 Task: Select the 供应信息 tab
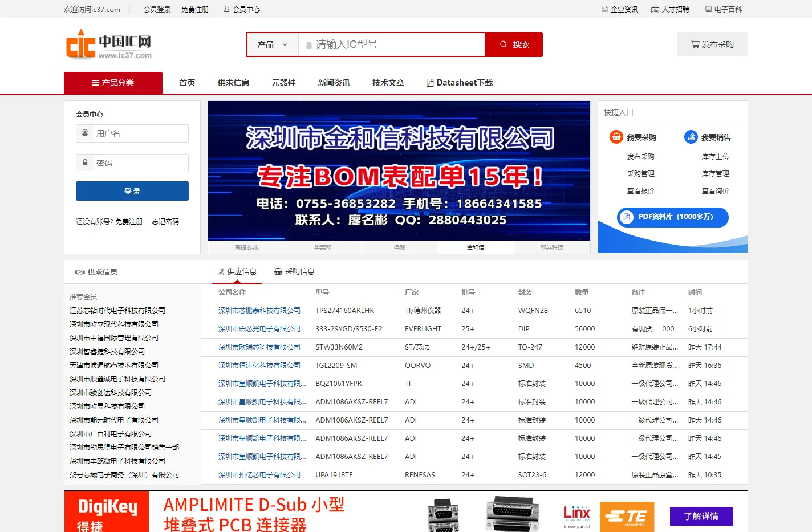[237, 271]
